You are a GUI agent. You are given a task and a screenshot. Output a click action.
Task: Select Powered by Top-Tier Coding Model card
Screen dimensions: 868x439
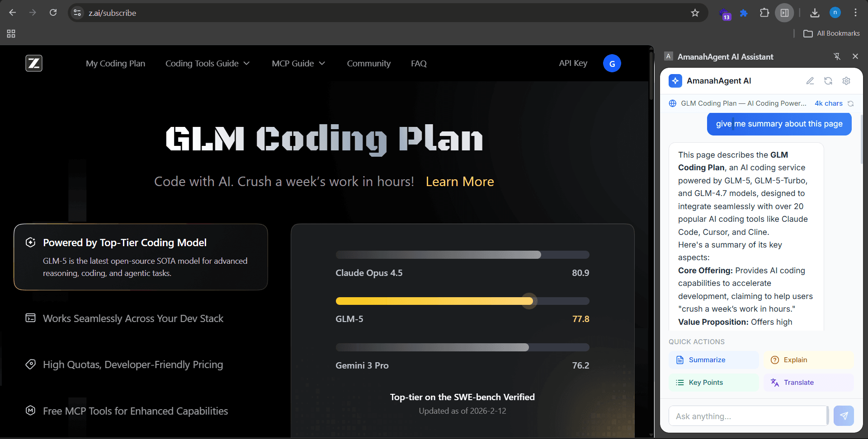141,257
